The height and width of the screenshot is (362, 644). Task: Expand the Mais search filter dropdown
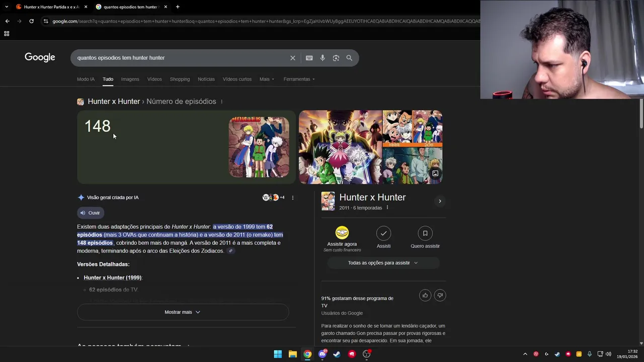coord(267,79)
